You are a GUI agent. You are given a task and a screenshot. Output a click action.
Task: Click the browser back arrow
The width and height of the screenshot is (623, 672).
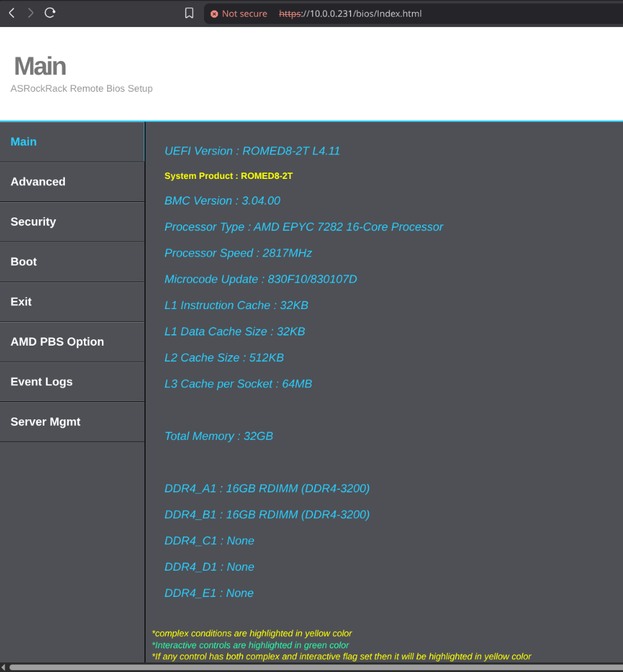(12, 13)
